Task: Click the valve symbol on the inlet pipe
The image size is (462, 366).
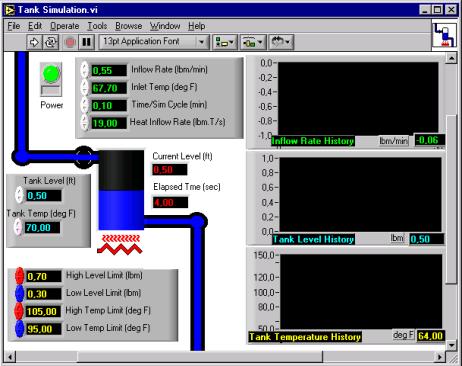Action: tap(83, 157)
